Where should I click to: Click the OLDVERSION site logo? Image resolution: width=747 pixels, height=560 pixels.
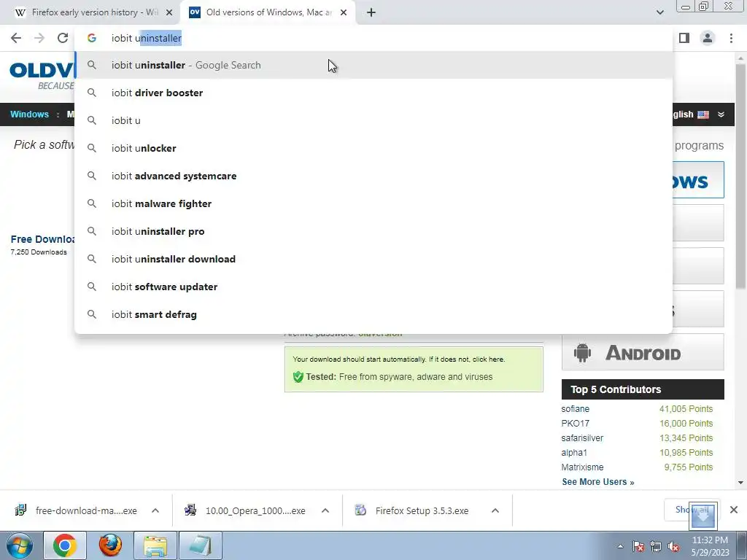[x=42, y=75]
